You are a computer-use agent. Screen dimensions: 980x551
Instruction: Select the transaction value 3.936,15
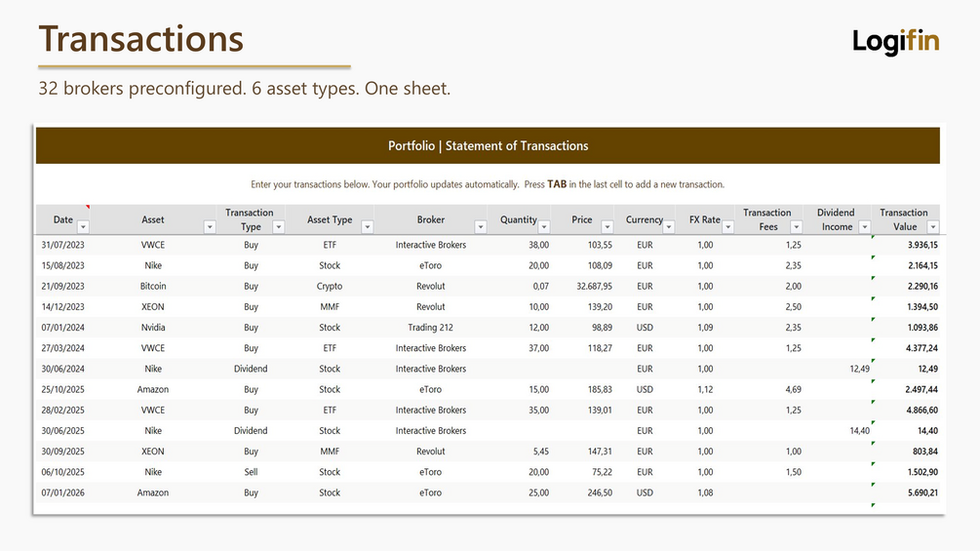(922, 245)
